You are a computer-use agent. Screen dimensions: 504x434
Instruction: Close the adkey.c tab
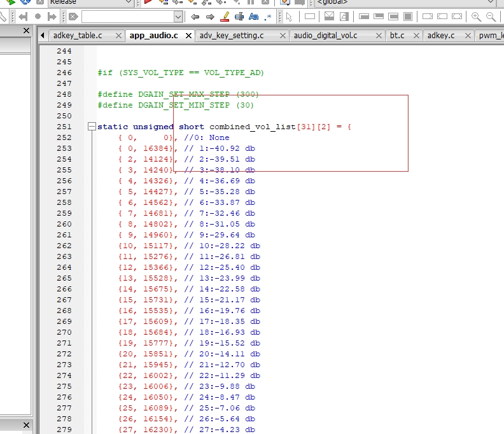(468, 36)
